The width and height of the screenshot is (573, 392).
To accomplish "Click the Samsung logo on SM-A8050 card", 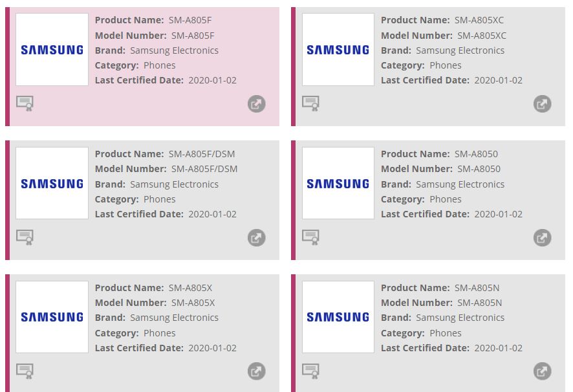I will point(337,182).
